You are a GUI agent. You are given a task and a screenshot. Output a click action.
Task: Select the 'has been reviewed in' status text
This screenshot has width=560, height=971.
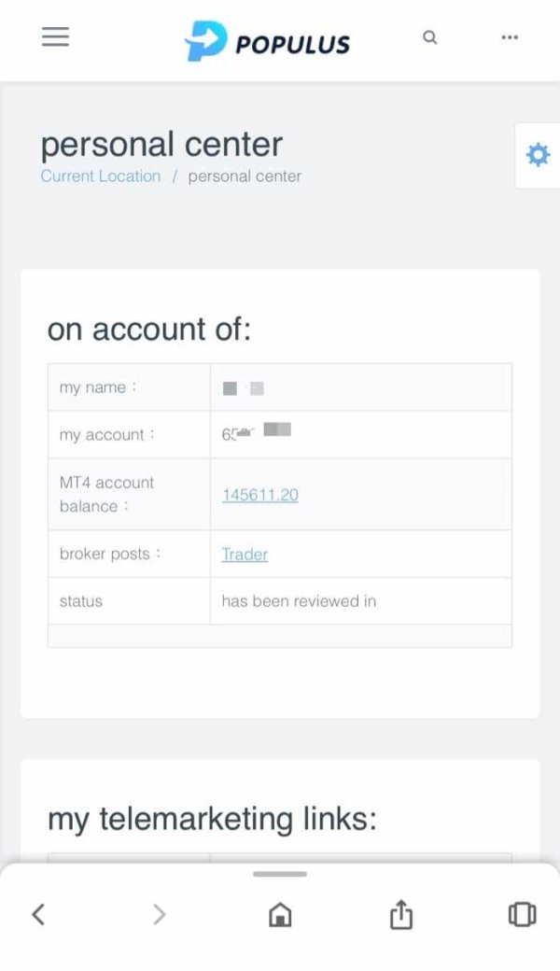(x=299, y=601)
